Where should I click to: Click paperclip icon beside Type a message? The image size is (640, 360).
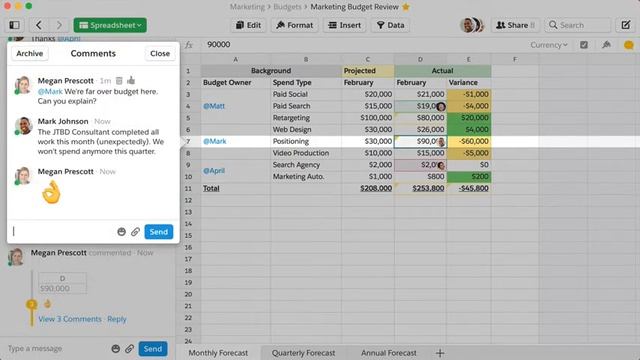click(129, 349)
